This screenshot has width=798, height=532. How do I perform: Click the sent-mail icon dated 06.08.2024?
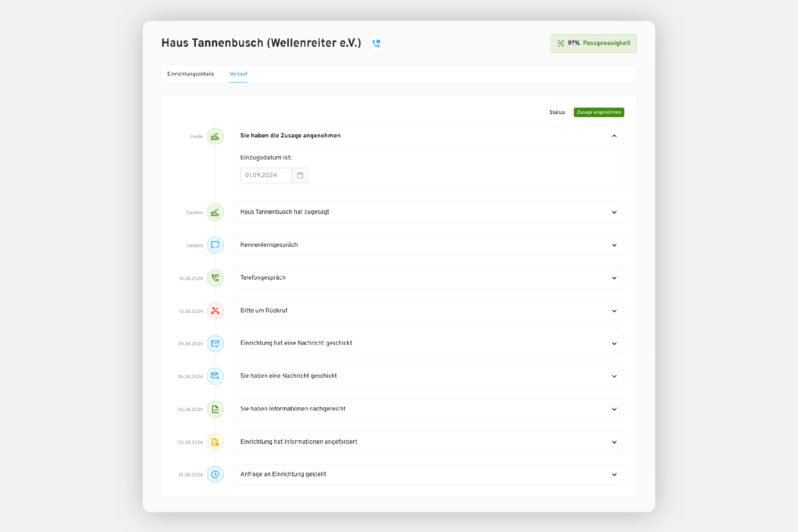(215, 376)
